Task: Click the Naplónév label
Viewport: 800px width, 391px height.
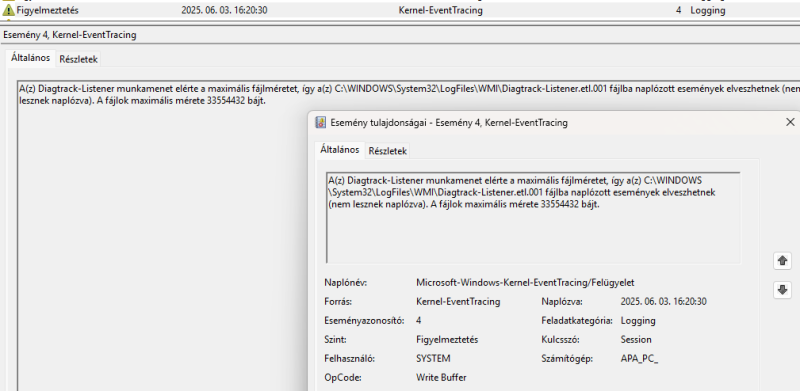Action: (x=345, y=282)
